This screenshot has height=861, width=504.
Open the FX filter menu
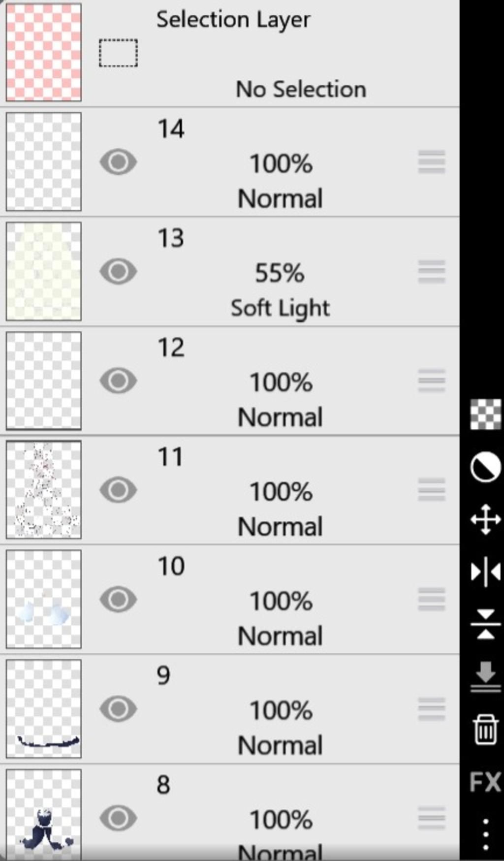click(485, 782)
